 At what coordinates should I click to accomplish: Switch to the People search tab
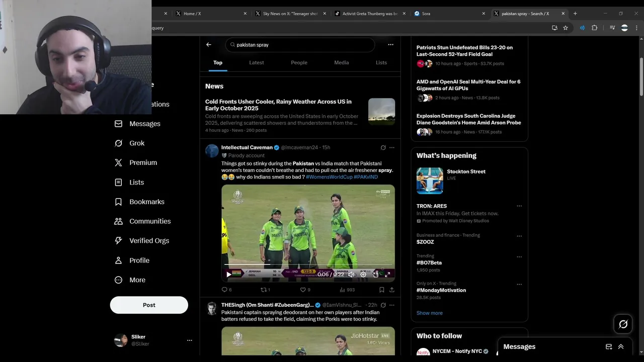point(299,63)
